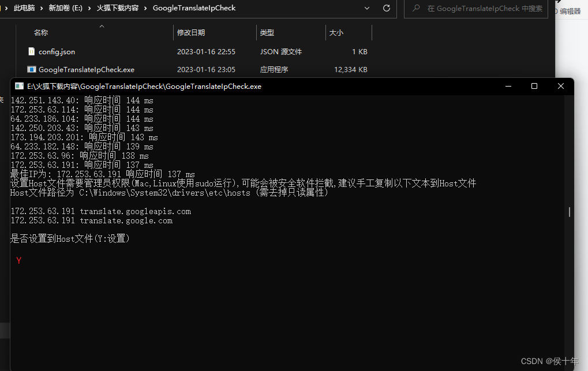Maximize the console window

point(534,87)
